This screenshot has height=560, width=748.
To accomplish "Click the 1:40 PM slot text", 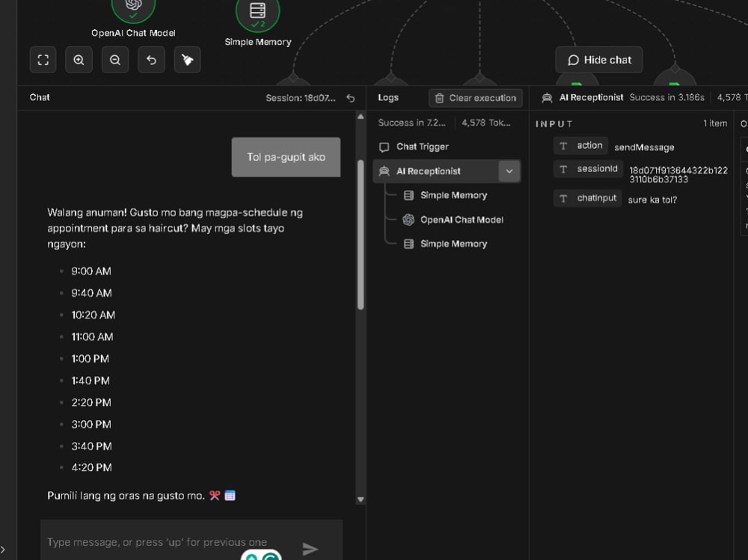I will point(91,381).
